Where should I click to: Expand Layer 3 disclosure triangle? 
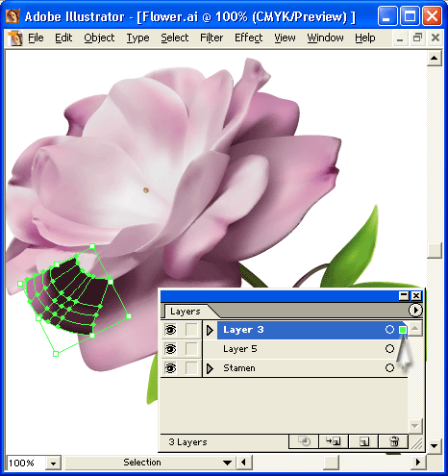click(210, 330)
